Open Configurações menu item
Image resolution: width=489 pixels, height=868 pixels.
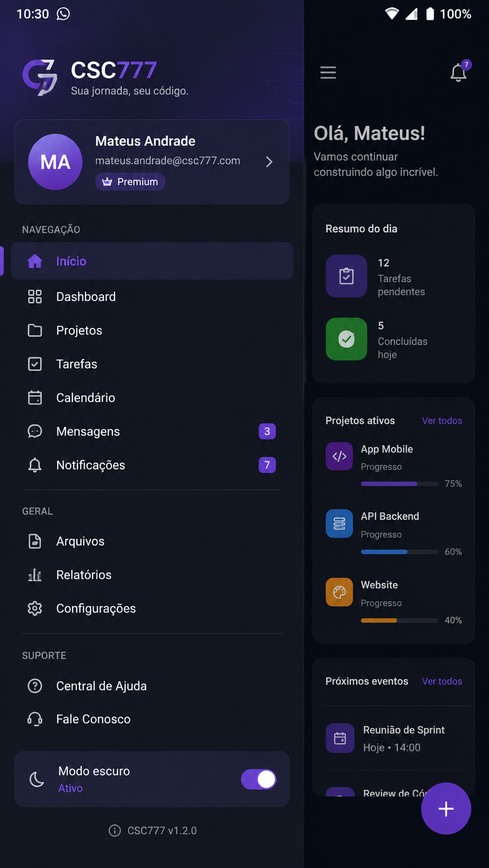click(x=152, y=608)
